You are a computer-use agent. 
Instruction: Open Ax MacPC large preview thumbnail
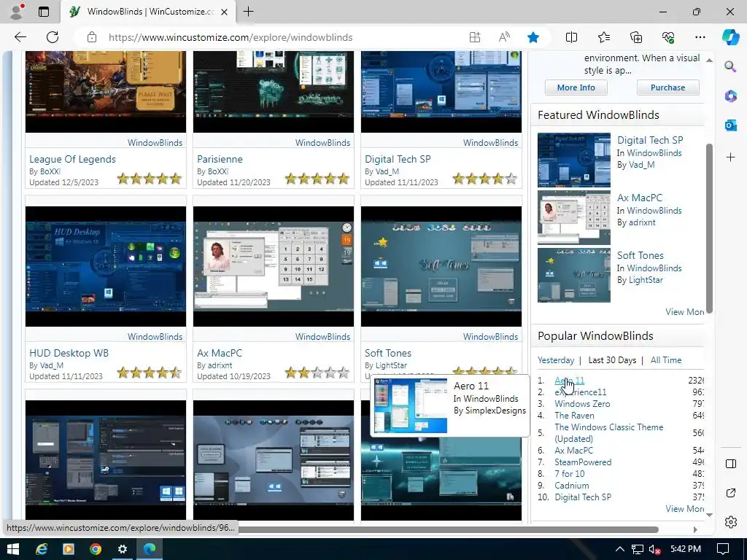coord(274,266)
